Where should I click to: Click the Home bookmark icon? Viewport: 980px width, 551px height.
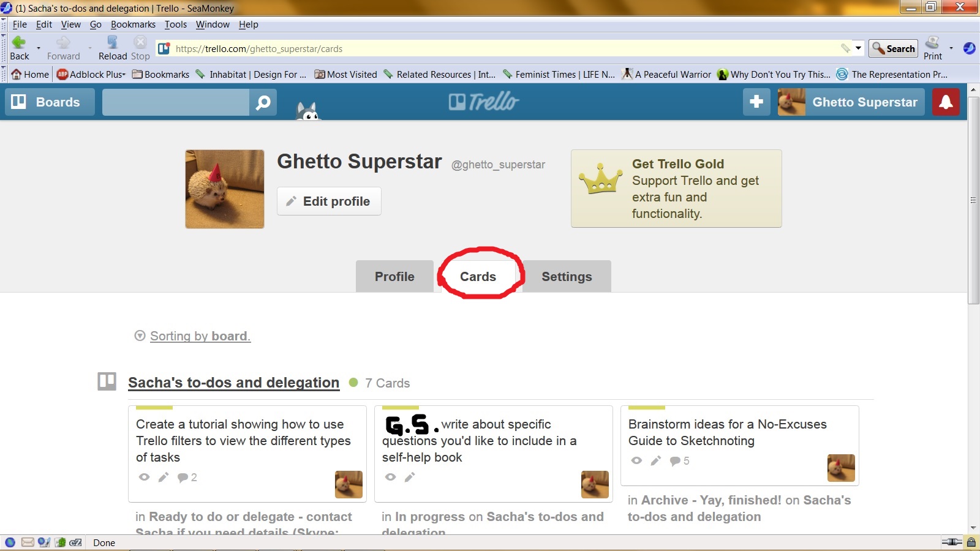pos(17,74)
